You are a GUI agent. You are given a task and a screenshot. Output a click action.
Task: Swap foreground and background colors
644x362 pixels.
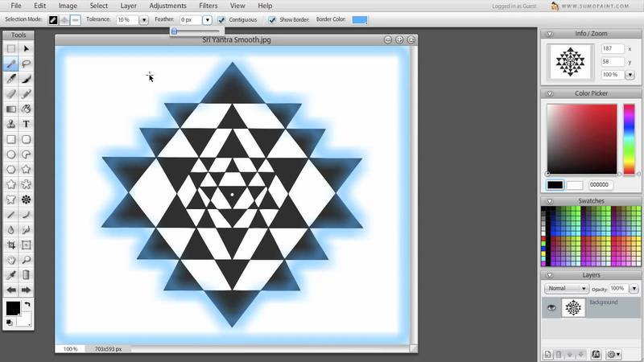pos(27,305)
